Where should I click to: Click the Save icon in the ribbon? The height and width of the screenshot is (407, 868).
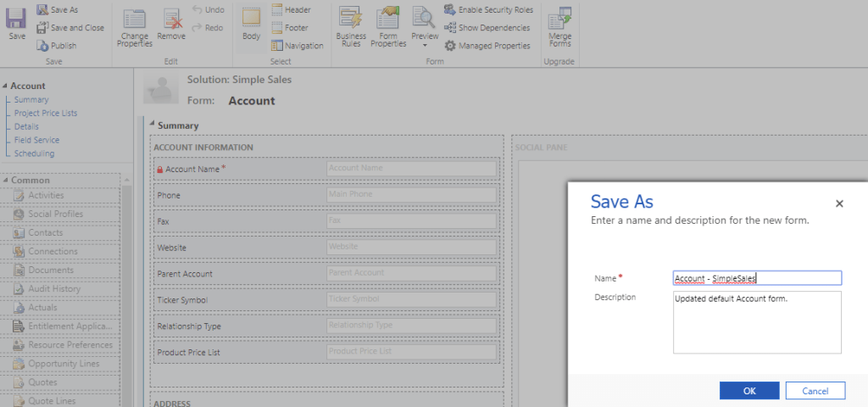click(x=17, y=19)
